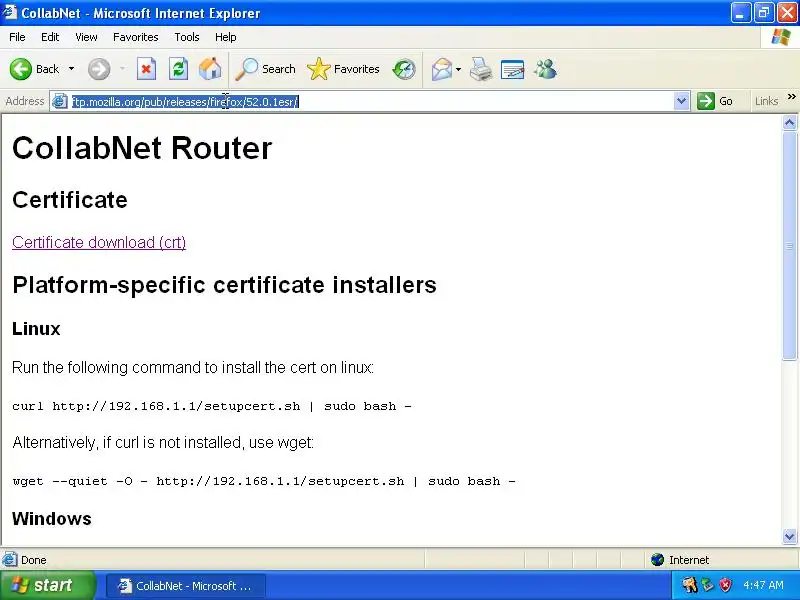This screenshot has height=600, width=800.
Task: Click the Windows Start button
Action: (48, 585)
